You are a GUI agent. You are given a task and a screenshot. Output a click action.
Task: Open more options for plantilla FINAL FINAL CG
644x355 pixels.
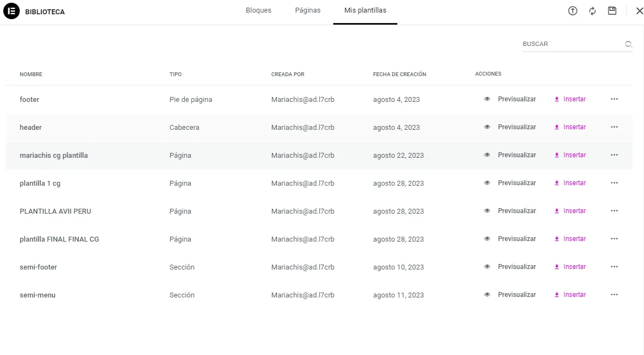click(614, 238)
